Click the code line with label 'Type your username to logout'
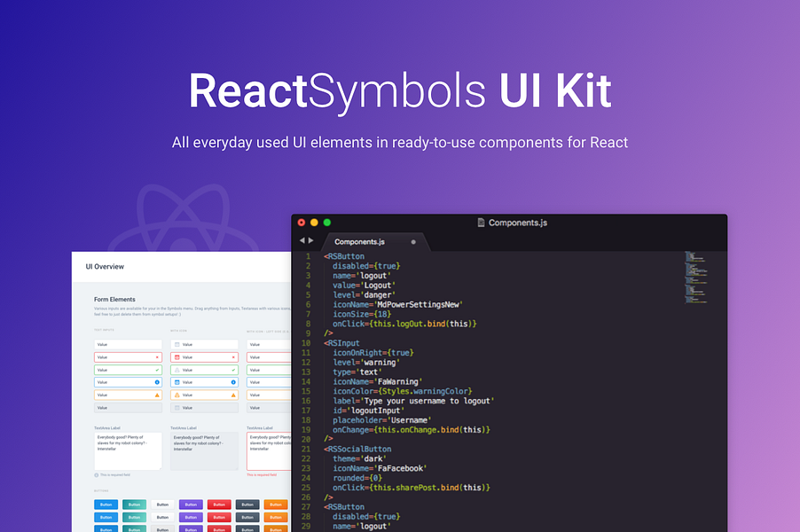This screenshot has width=800, height=532. pyautogui.click(x=414, y=401)
